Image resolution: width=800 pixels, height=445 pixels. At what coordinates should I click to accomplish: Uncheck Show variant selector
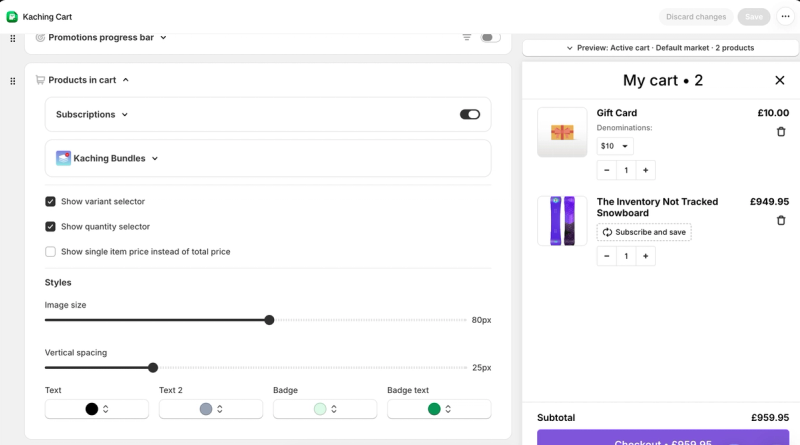click(x=50, y=202)
